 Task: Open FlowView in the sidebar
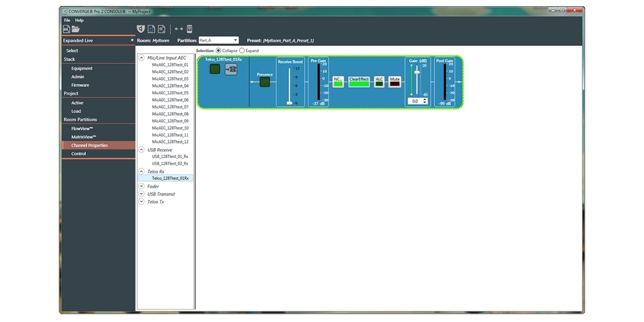pyautogui.click(x=82, y=129)
